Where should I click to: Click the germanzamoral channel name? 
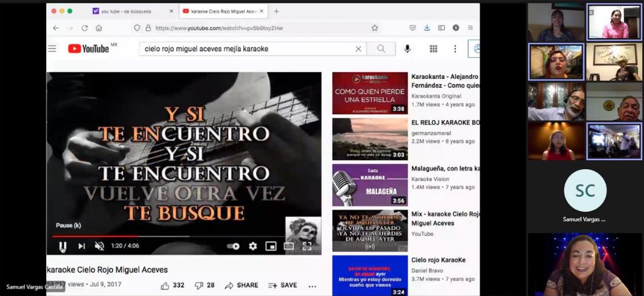pos(431,133)
